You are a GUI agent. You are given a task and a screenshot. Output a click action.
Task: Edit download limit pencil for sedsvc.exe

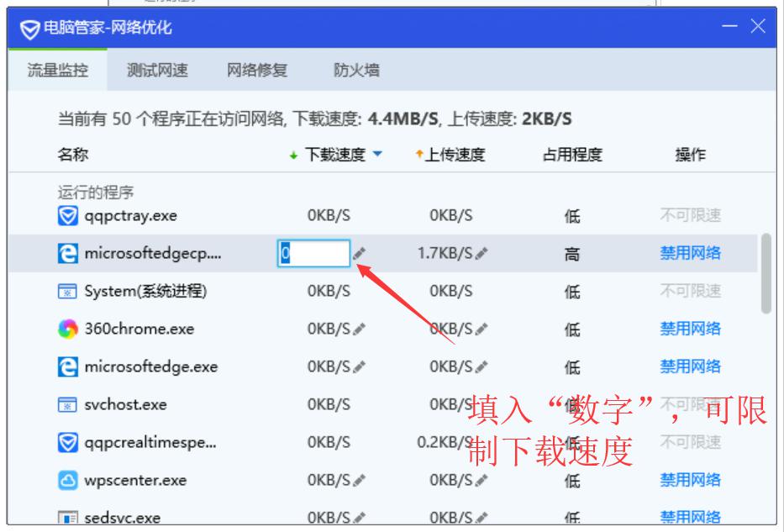pyautogui.click(x=359, y=518)
